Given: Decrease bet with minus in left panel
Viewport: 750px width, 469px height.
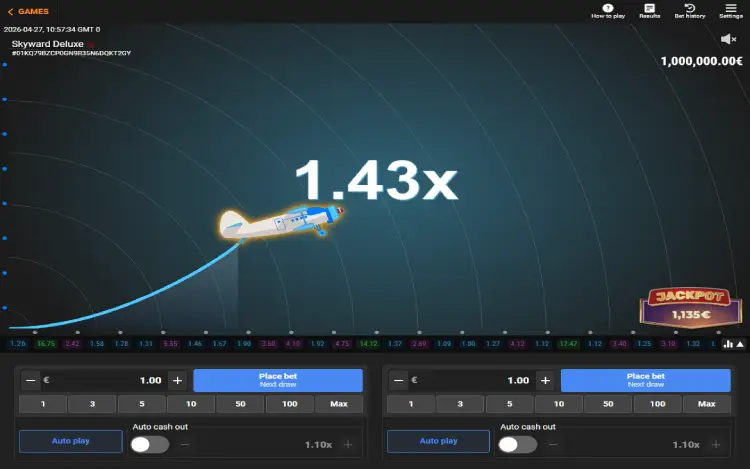Looking at the screenshot, I should coord(31,381).
